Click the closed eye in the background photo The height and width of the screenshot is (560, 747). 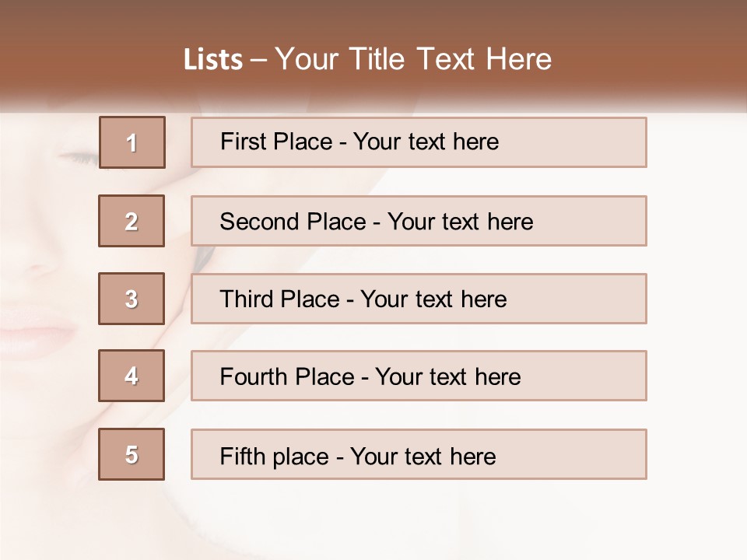point(78,158)
